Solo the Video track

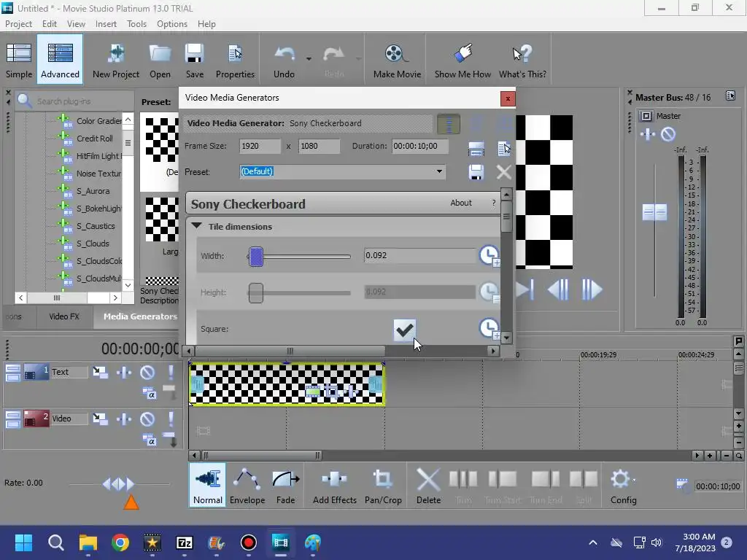coord(171,419)
